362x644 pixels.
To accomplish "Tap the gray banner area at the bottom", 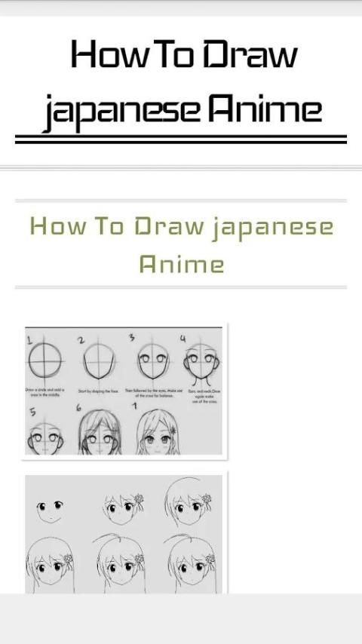I will pyautogui.click(x=181, y=618).
